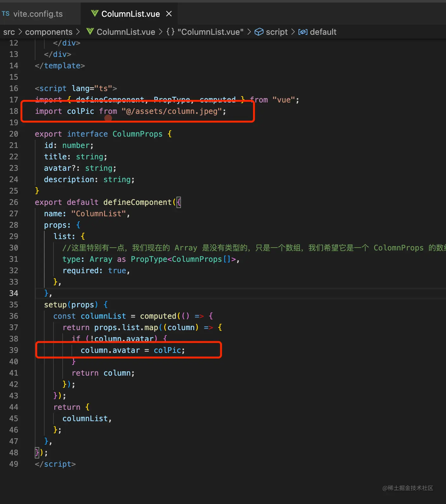Image resolution: width=446 pixels, height=504 pixels.
Task: Click line number 34 in gutter
Action: pos(14,293)
